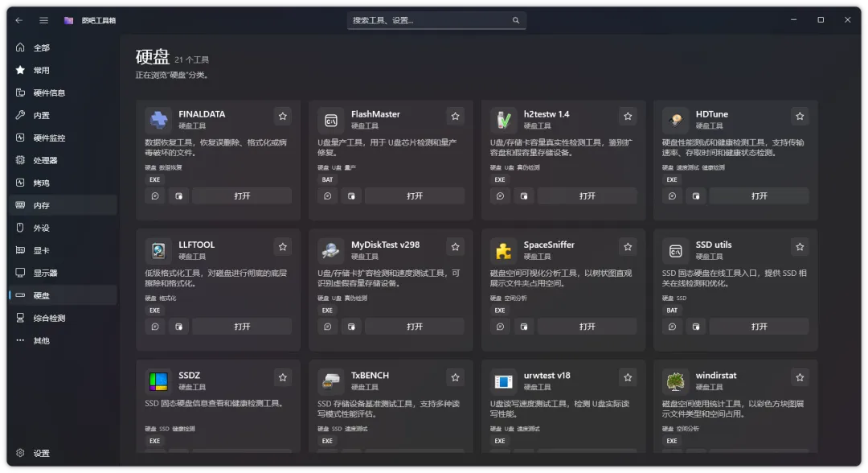
Task: Select 显卡 in the sidebar
Action: coord(63,250)
